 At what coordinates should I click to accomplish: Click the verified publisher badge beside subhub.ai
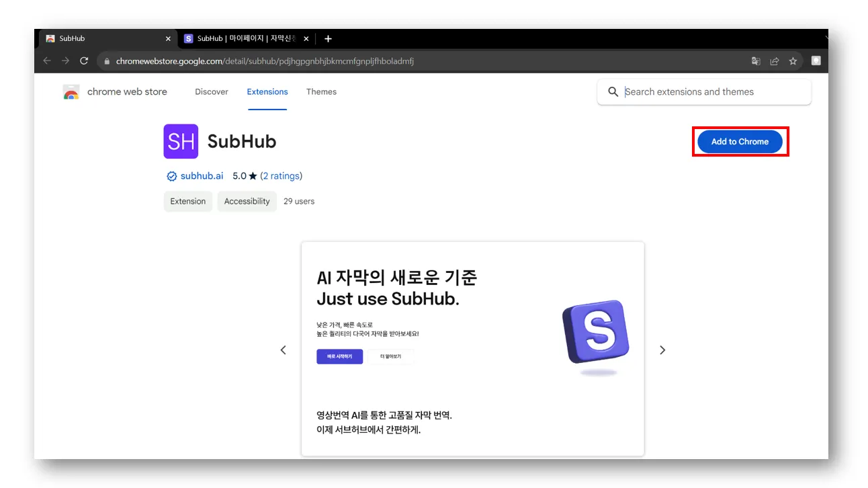pyautogui.click(x=171, y=176)
